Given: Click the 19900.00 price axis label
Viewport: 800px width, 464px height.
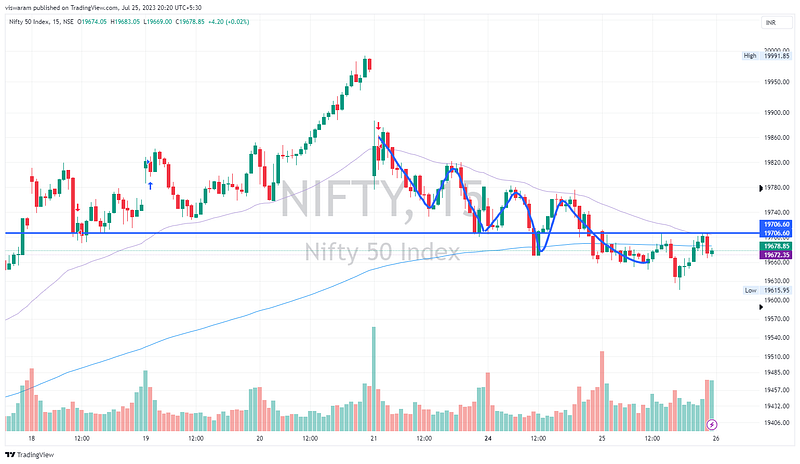Looking at the screenshot, I should [x=777, y=113].
